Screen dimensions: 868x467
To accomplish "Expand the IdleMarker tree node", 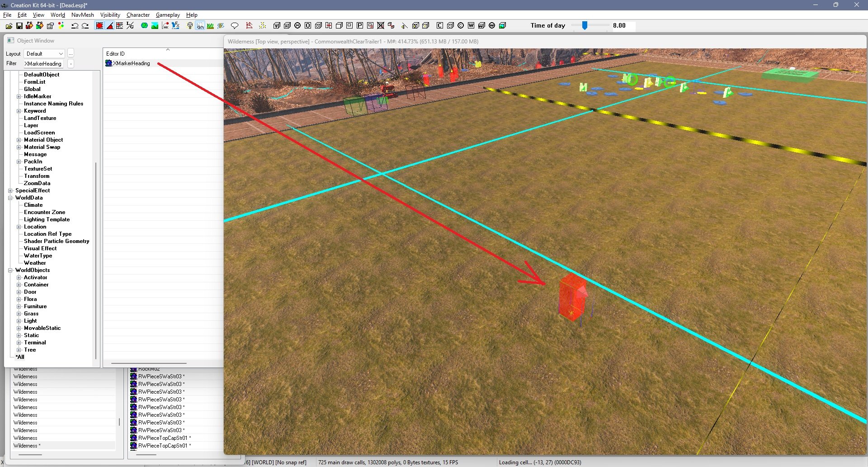I will tap(19, 96).
